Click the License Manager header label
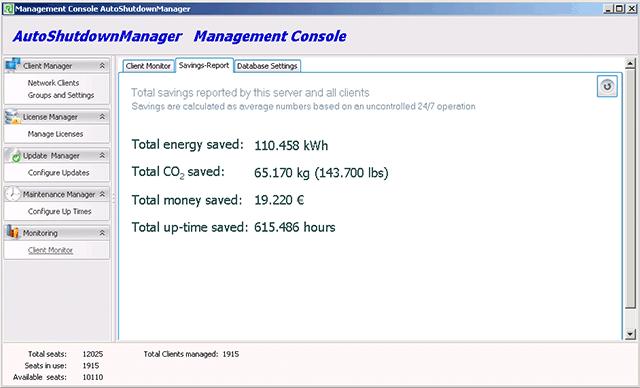This screenshot has width=640, height=388. pos(50,117)
